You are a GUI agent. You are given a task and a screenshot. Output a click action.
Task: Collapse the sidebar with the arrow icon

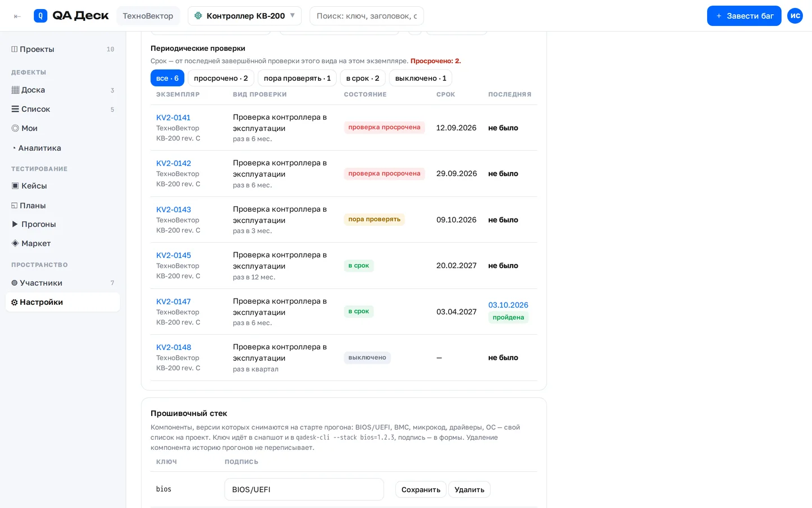(17, 16)
